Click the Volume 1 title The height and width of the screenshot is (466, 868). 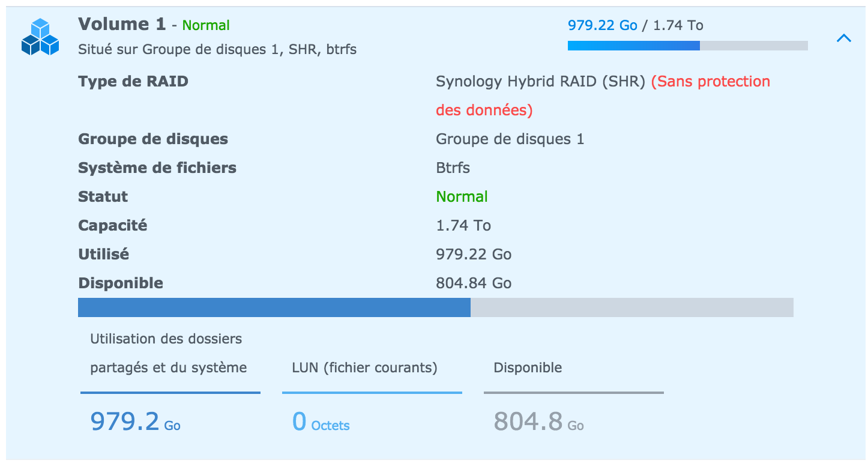[122, 24]
